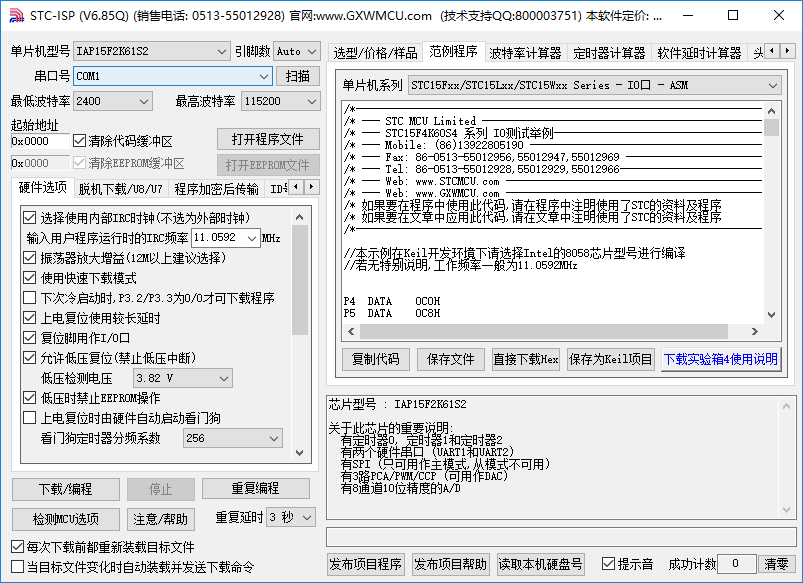Click the right arrow of the code horizontal scrollbar
This screenshot has height=583, width=803.
tap(754, 331)
